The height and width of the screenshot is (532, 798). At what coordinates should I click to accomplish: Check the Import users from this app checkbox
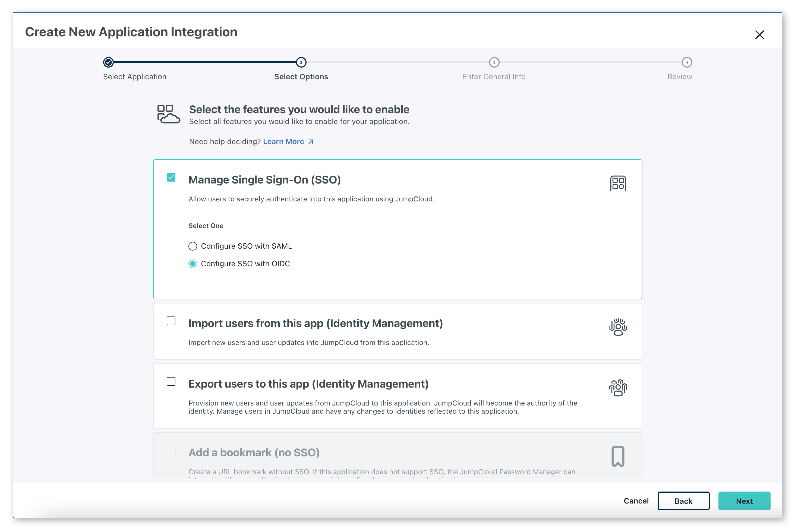(x=171, y=321)
